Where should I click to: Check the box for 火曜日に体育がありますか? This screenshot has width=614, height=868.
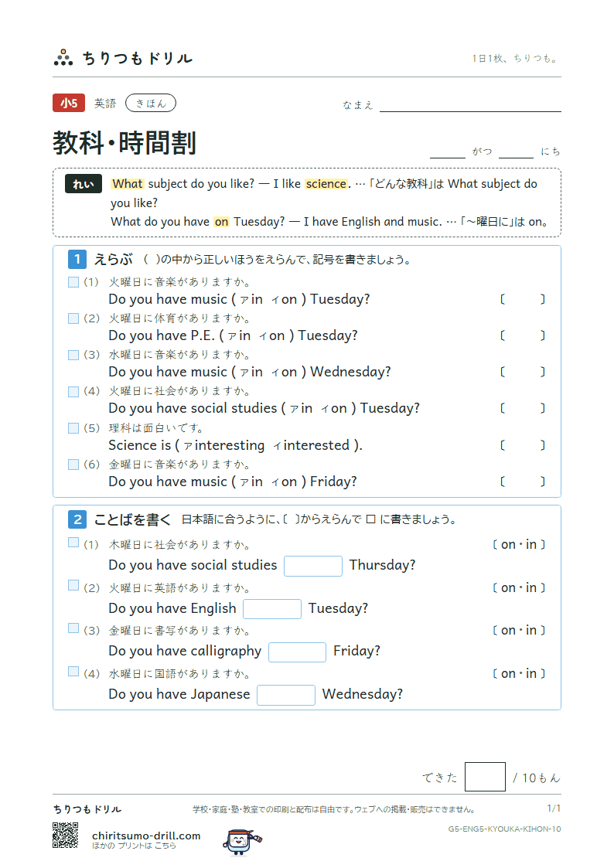coord(73,318)
